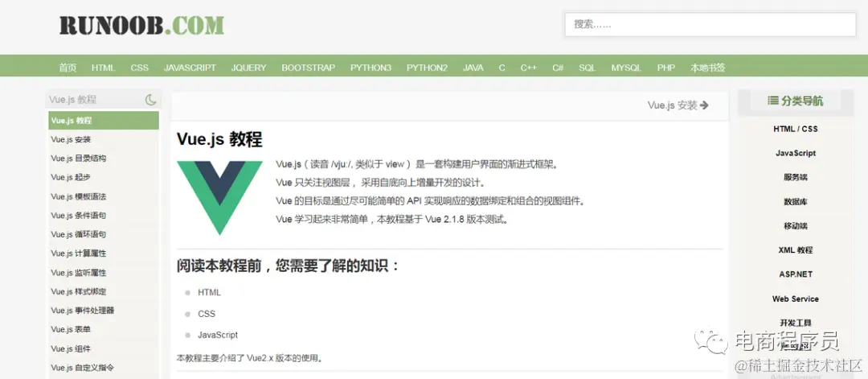
Task: Click the arrow beside Vue.js 安装
Action: click(704, 105)
